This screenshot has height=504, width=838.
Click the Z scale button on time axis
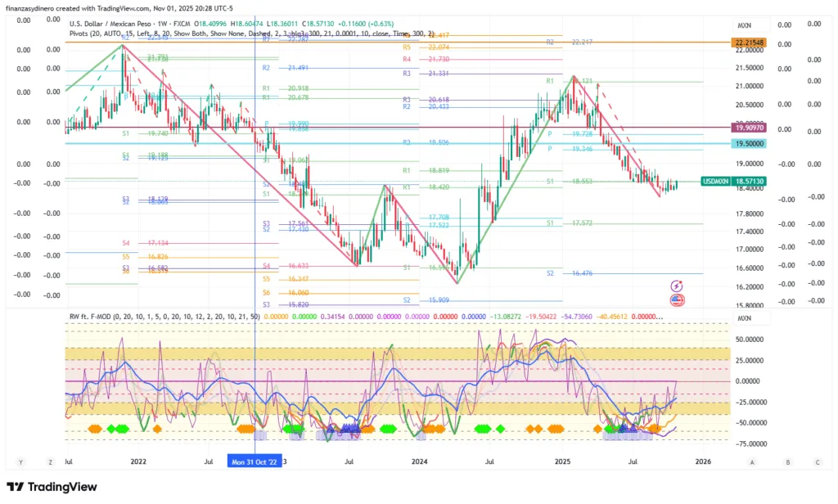(49, 461)
